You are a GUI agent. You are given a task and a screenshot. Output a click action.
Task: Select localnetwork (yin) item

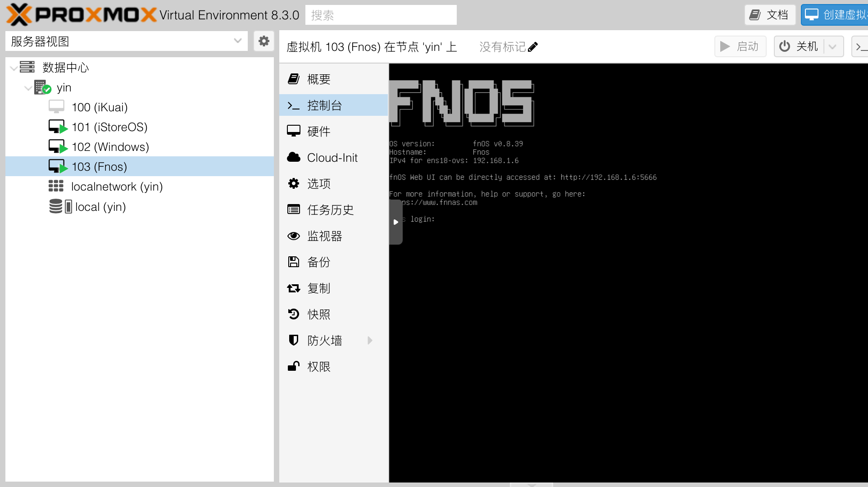point(140,187)
